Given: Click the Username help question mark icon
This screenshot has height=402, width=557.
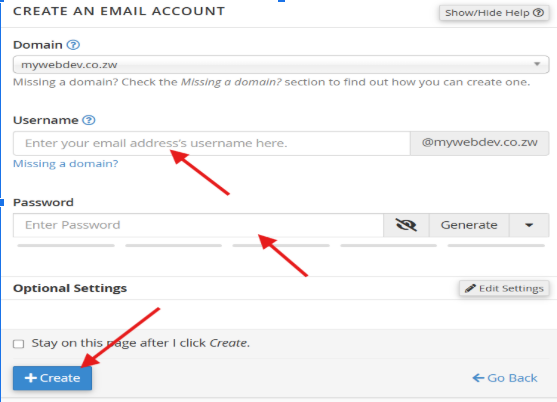Looking at the screenshot, I should (89, 120).
